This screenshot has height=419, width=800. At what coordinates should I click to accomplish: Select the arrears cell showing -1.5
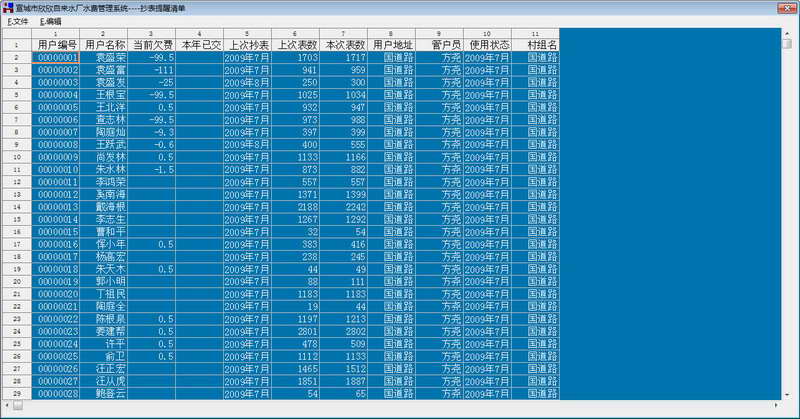click(152, 169)
